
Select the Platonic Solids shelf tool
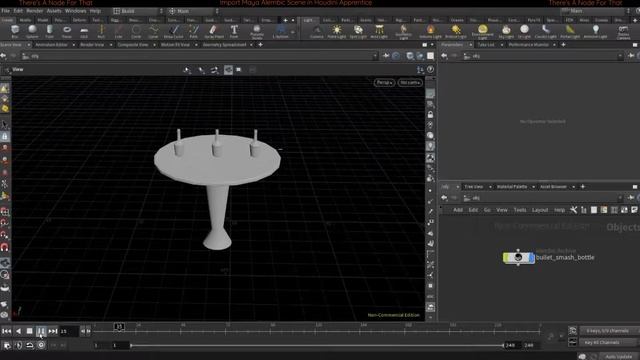pyautogui.click(x=257, y=31)
